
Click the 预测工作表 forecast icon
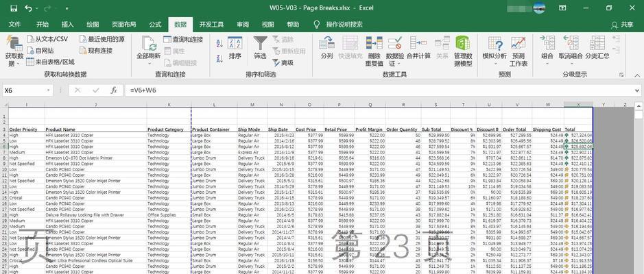pyautogui.click(x=518, y=42)
